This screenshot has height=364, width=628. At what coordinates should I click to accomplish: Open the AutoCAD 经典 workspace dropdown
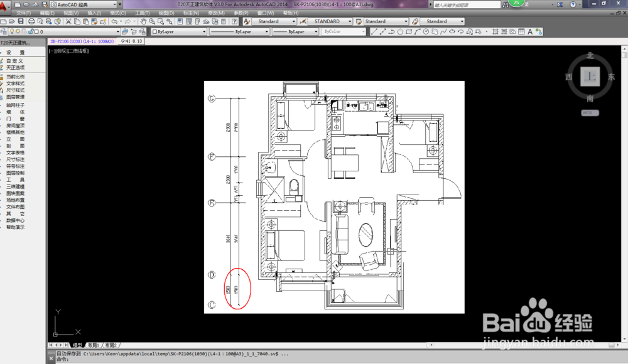coord(84,4)
